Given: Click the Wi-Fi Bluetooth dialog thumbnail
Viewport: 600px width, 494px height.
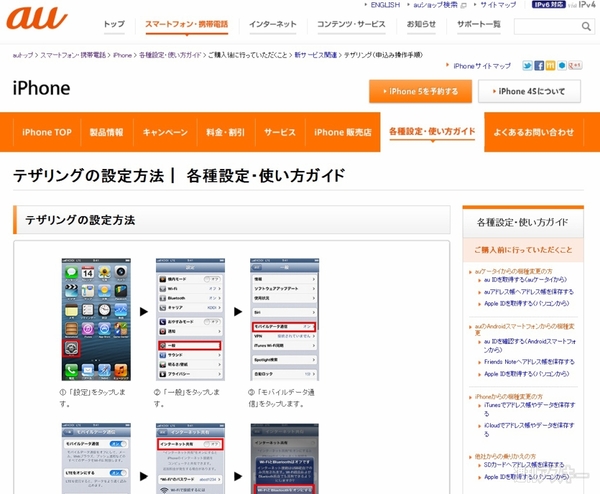Looking at the screenshot, I should [x=284, y=458].
